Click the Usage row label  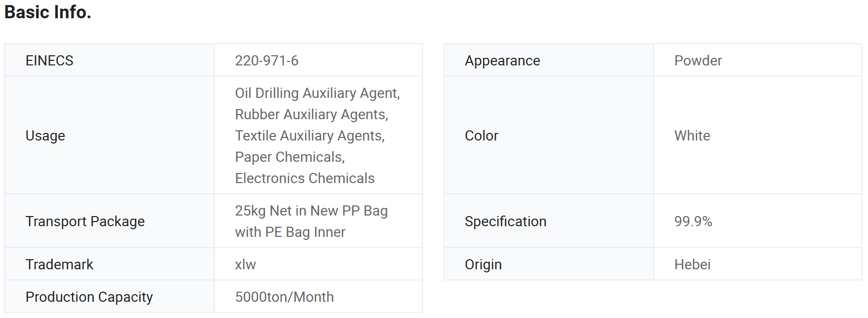pos(45,135)
